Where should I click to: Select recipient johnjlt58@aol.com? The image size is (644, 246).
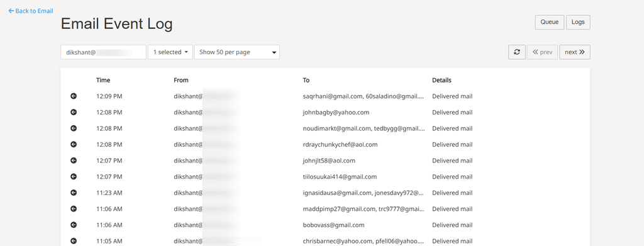[329, 160]
